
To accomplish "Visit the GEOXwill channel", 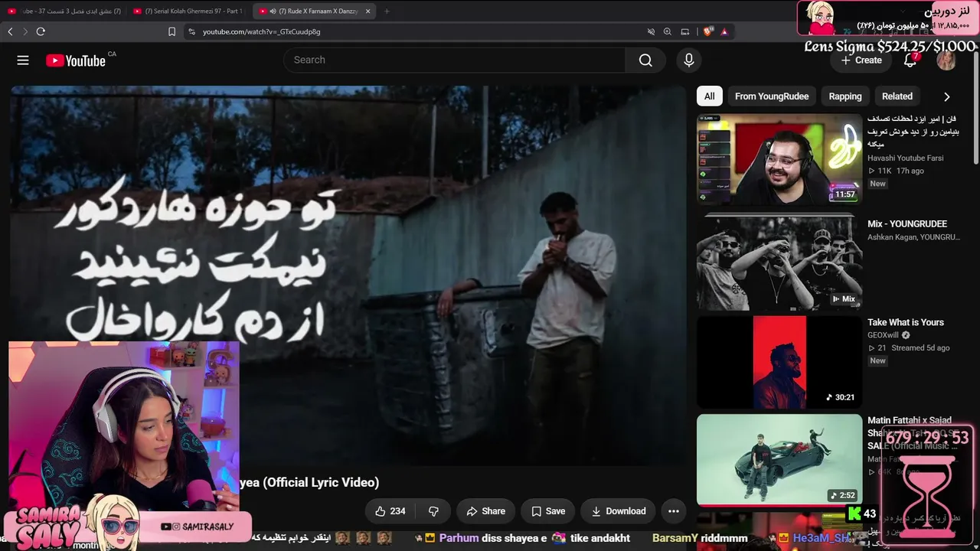I will [883, 335].
